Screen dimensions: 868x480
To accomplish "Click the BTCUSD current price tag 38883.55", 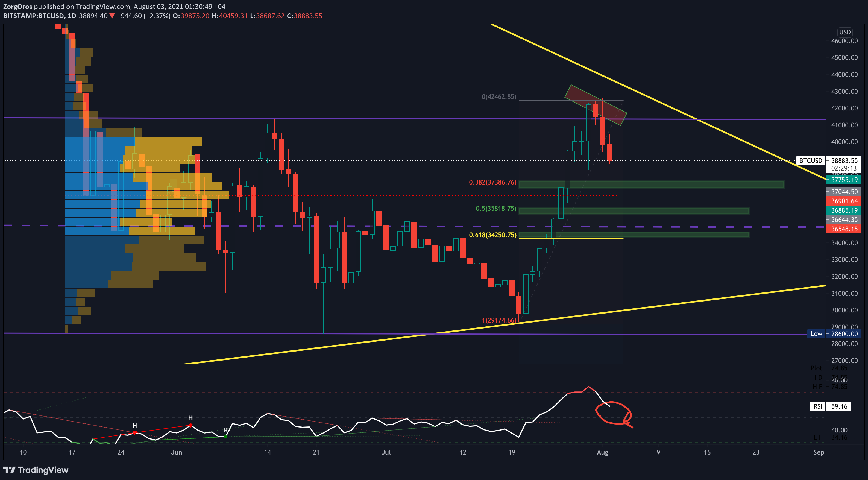I will 829,160.
